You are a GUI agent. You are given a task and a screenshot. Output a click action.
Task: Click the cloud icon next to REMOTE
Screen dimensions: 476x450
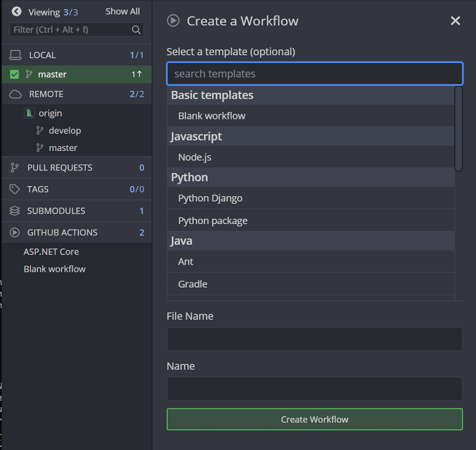(x=15, y=95)
